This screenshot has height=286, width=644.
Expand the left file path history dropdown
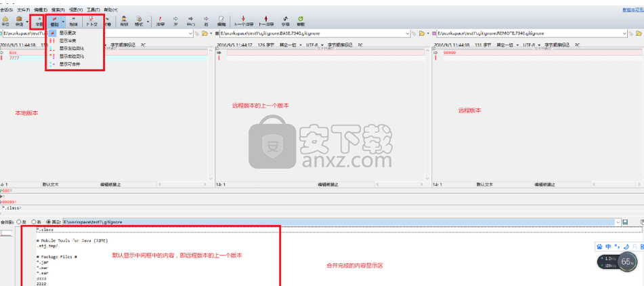click(x=190, y=33)
